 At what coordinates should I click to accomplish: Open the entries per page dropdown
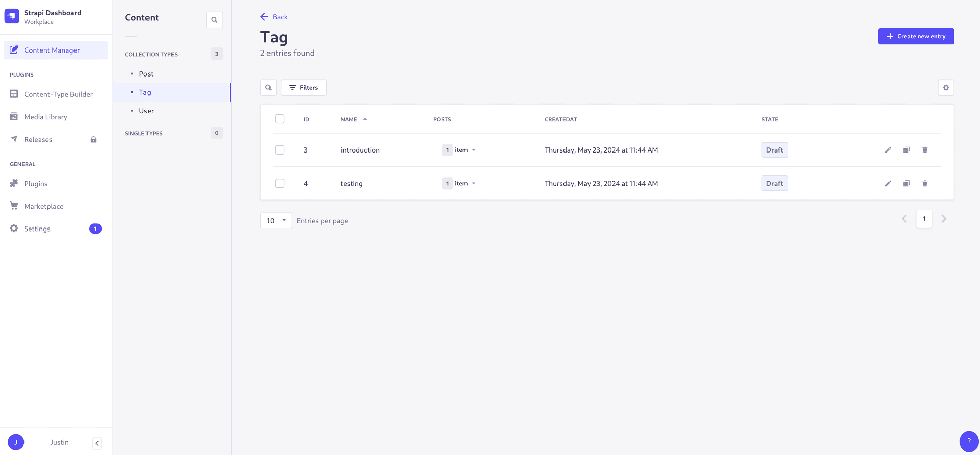[276, 221]
